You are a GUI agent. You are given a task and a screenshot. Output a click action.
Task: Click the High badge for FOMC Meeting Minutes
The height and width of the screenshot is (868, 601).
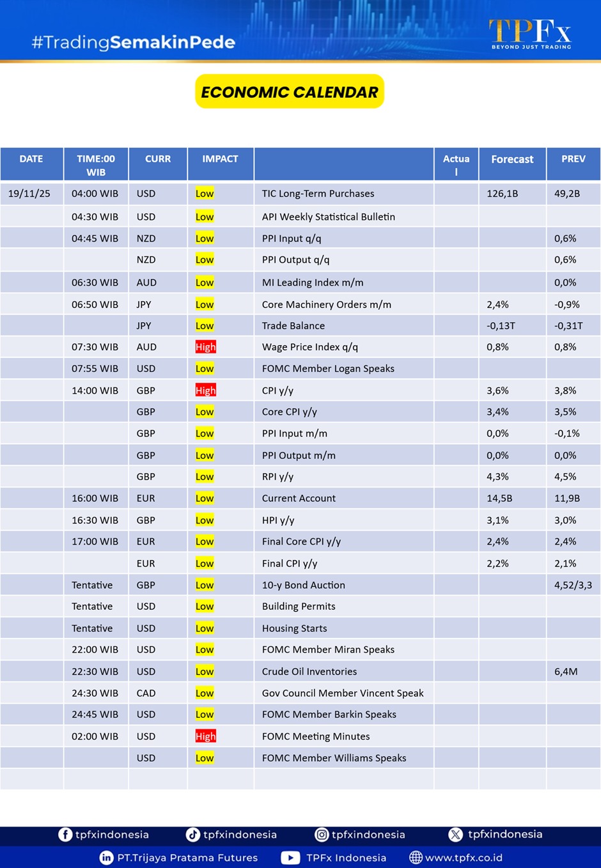click(205, 736)
